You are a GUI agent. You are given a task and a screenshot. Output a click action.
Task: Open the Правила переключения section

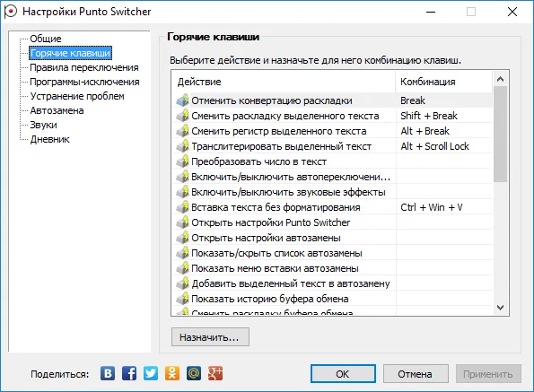84,67
